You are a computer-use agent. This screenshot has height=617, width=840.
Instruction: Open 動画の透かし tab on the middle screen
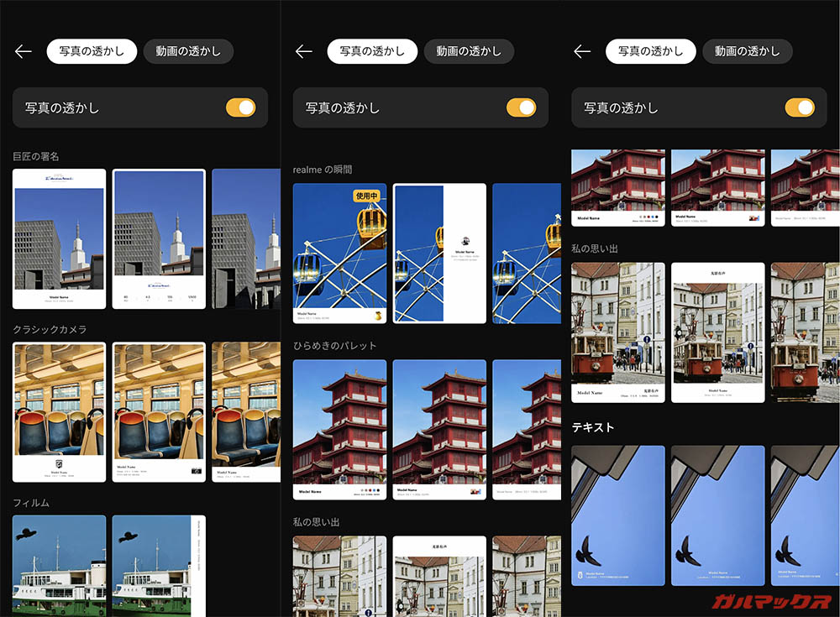point(469,51)
